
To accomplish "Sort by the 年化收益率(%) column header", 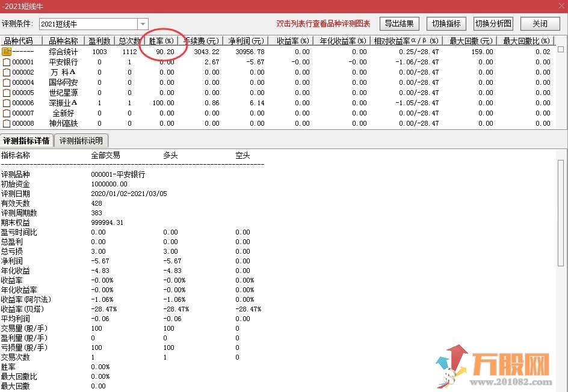I will tap(342, 41).
